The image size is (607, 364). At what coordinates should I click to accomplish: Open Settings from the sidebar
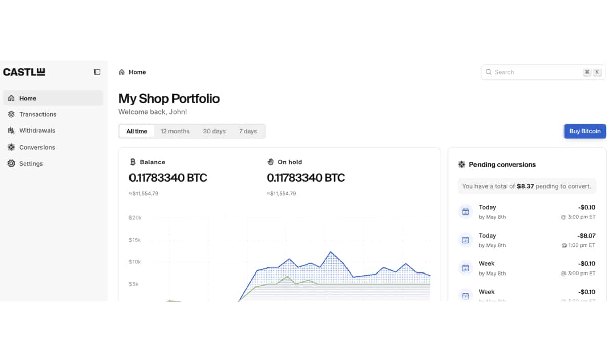point(31,164)
